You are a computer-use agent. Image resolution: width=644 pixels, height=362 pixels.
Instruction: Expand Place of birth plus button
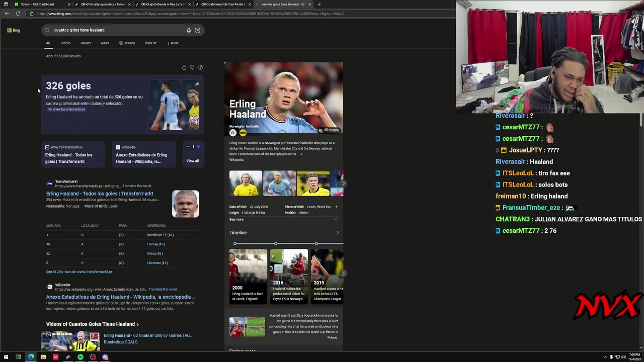pos(337,207)
